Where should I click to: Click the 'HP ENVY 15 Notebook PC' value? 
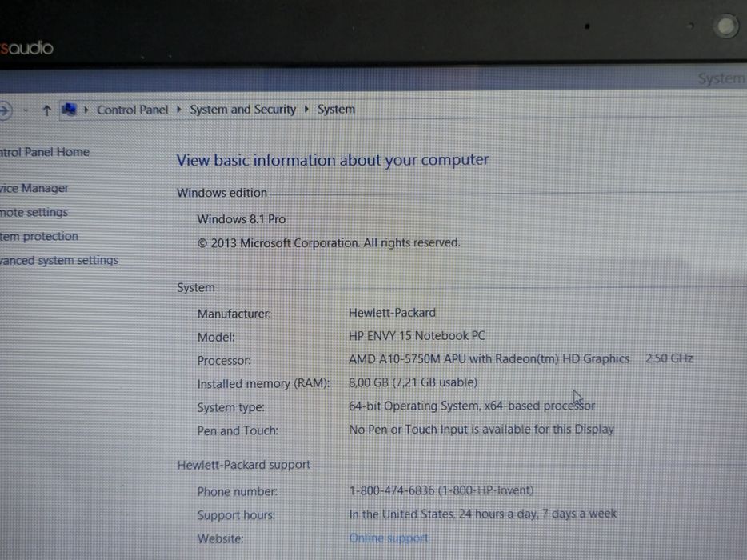pyautogui.click(x=417, y=335)
